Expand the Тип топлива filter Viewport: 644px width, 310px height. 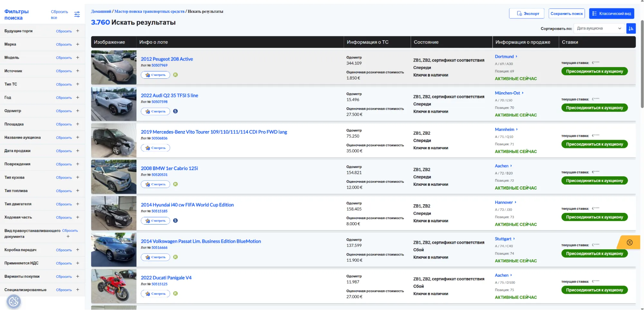[x=78, y=191]
